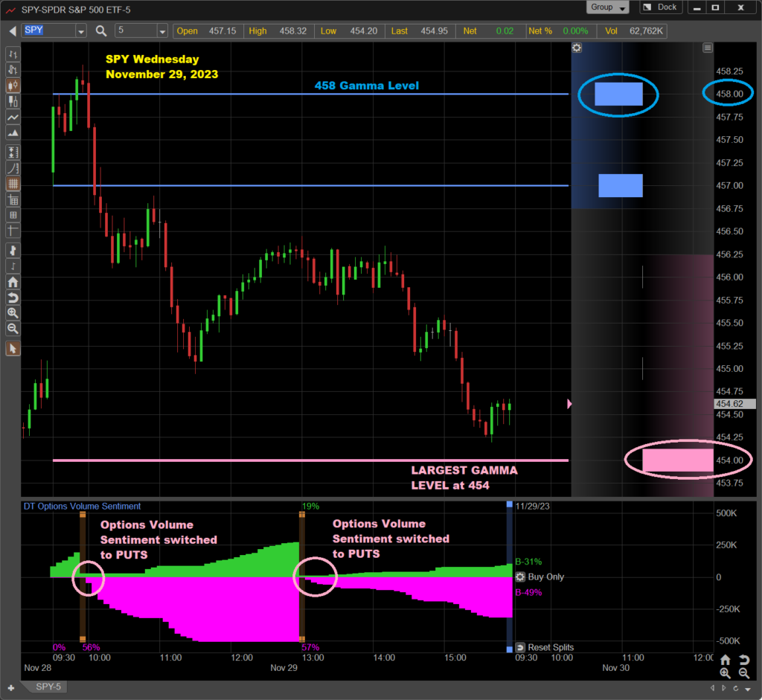The height and width of the screenshot is (700, 762).
Task: Open the SPY symbol dropdown arrow
Action: 80,31
